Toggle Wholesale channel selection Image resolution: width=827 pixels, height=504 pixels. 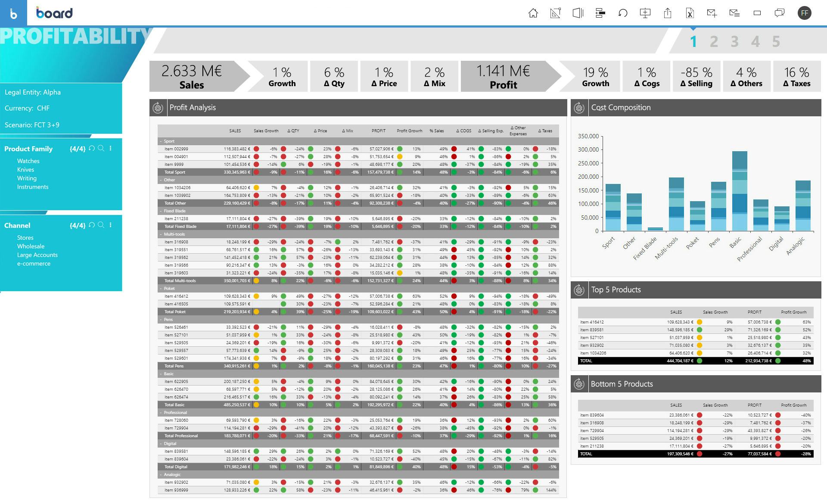point(31,246)
